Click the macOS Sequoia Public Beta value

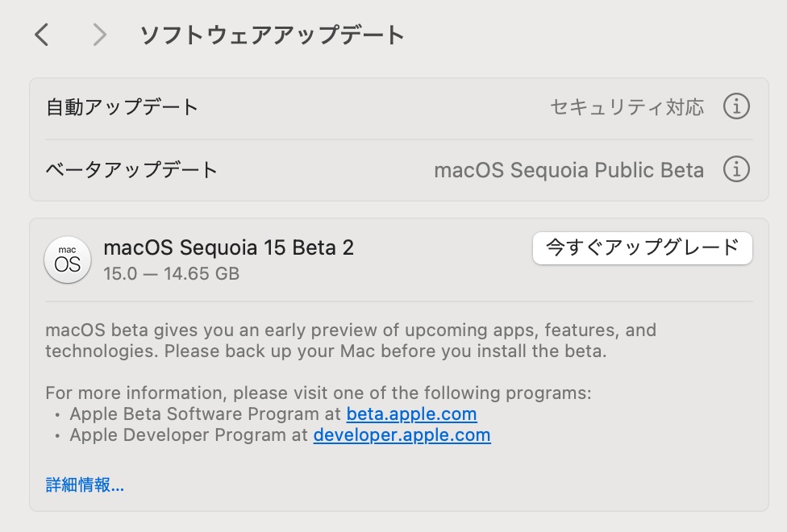tap(568, 170)
